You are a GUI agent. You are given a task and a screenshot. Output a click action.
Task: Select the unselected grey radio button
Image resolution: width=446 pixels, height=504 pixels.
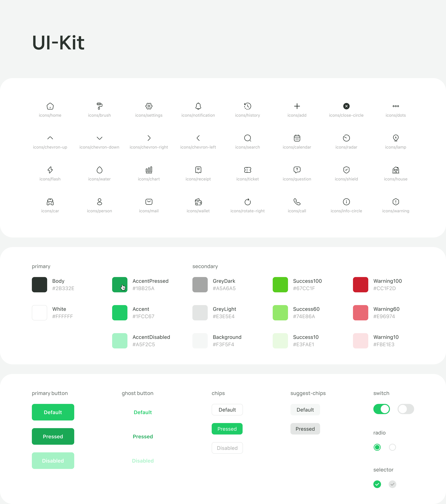pyautogui.click(x=392, y=447)
